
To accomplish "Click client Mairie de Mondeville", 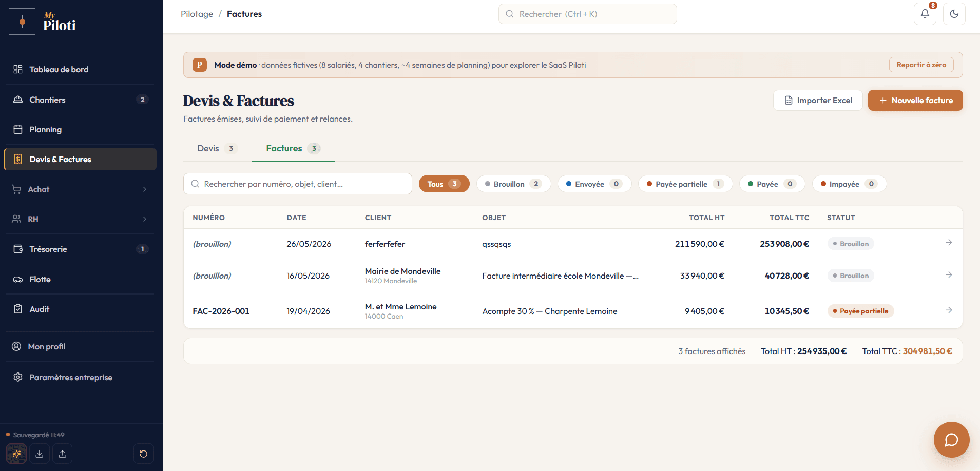I will tap(402, 271).
